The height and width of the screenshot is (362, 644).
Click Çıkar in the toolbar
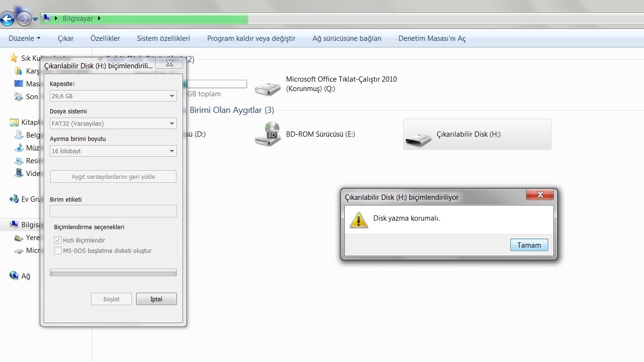point(66,38)
